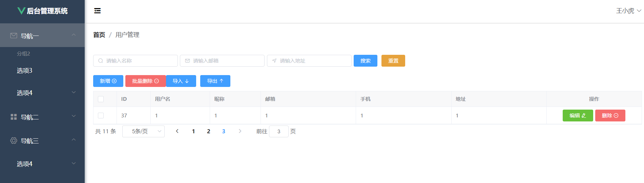Click 首页 in the breadcrumb

pyautogui.click(x=99, y=35)
